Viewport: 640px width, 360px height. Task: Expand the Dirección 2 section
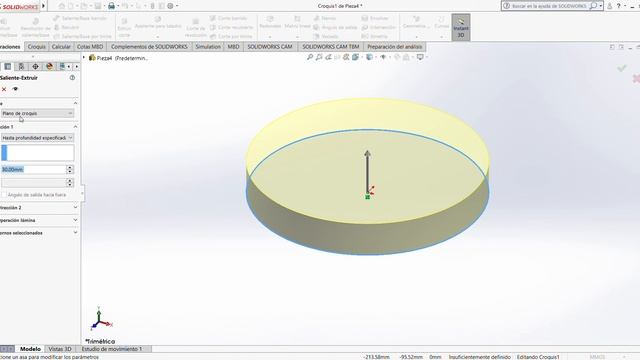click(75, 207)
